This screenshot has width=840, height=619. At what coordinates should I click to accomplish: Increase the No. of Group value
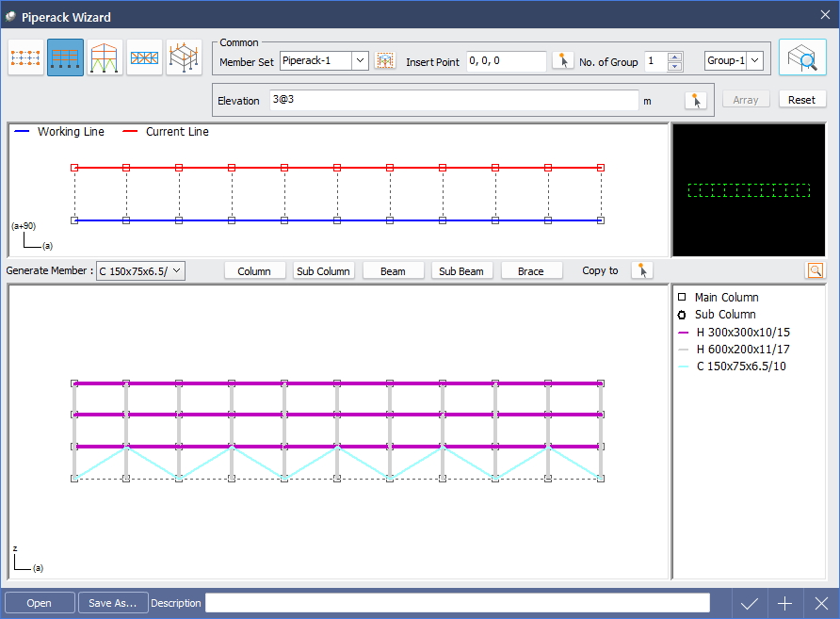click(x=674, y=57)
